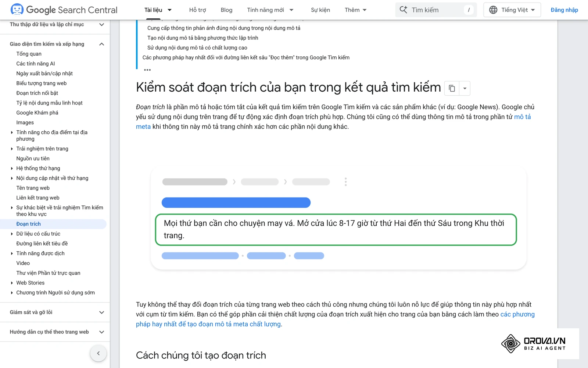Screen dimensions: 588x368
Task: Expand Web Stories item
Action: (12, 283)
